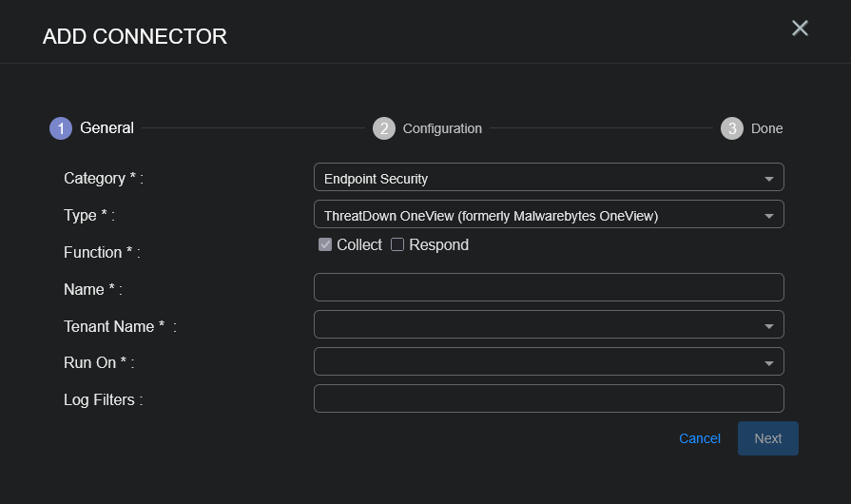This screenshot has height=504, width=851.
Task: Focus the Name text field
Action: 549,287
